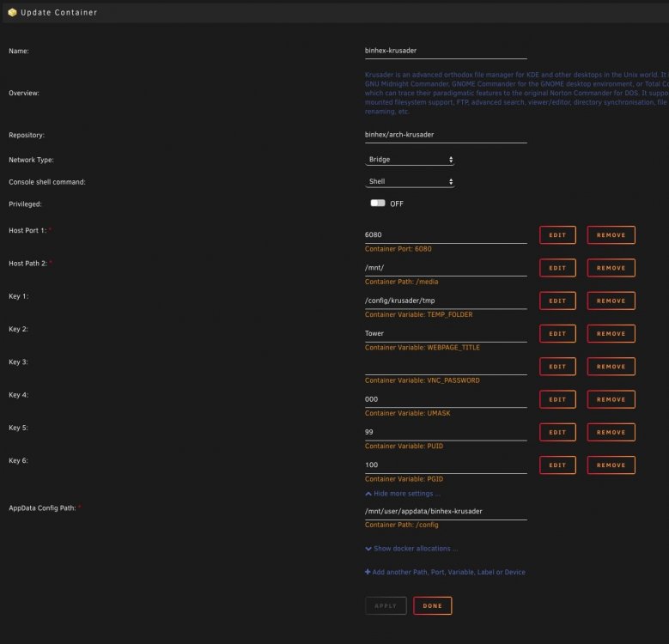Collapse Hide more settings link
This screenshot has height=644, width=669.
pyautogui.click(x=403, y=494)
